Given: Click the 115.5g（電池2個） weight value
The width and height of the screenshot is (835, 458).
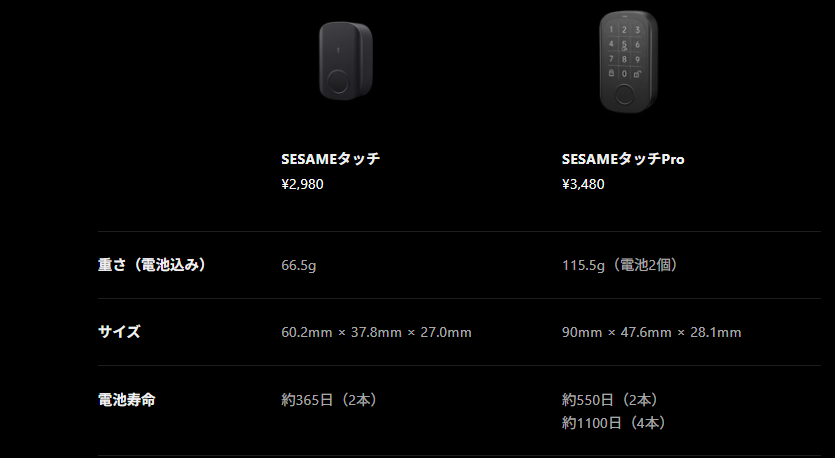Looking at the screenshot, I should tap(621, 265).
